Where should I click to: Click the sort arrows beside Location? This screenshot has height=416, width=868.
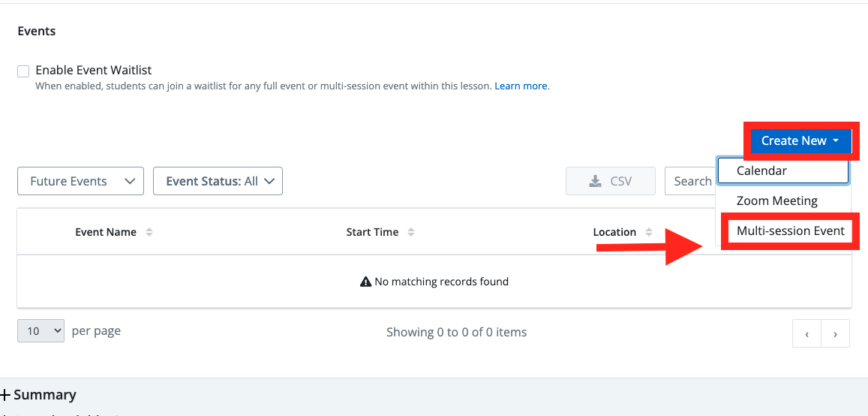[x=649, y=232]
